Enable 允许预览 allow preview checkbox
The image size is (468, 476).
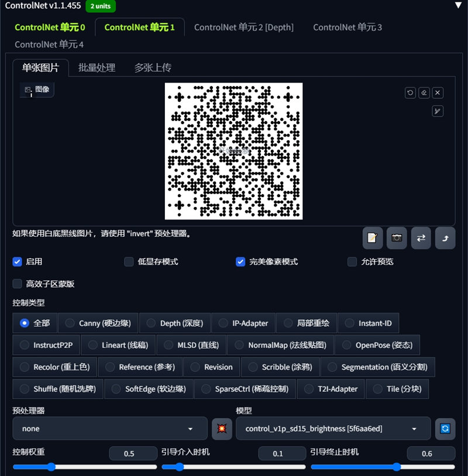click(x=352, y=261)
